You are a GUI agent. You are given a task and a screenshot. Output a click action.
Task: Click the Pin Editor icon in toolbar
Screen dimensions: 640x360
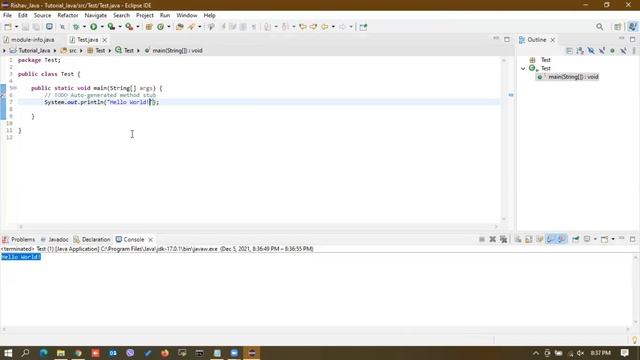(363, 27)
